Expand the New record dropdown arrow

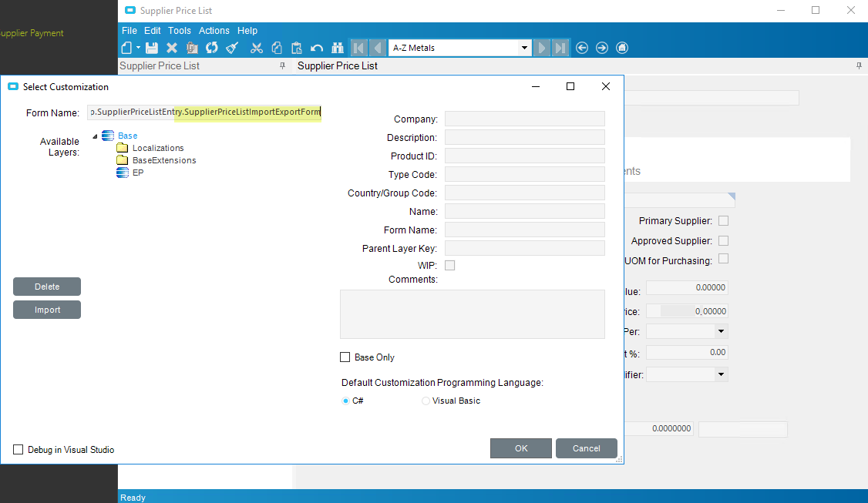pyautogui.click(x=139, y=48)
